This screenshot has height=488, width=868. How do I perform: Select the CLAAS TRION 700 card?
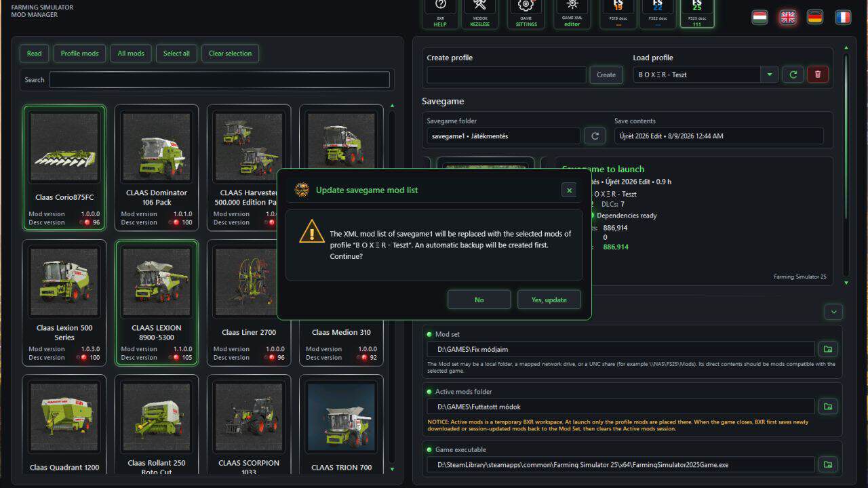(341, 424)
